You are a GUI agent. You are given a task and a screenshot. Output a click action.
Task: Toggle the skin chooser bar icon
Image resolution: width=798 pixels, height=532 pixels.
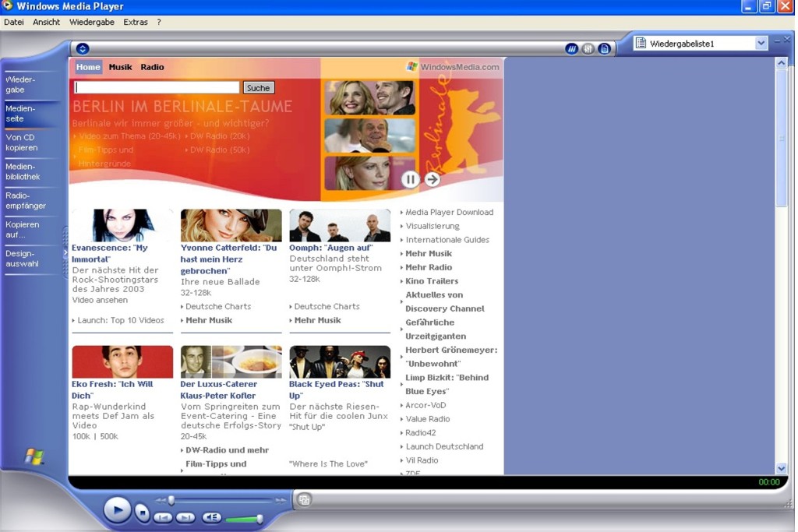pos(571,49)
